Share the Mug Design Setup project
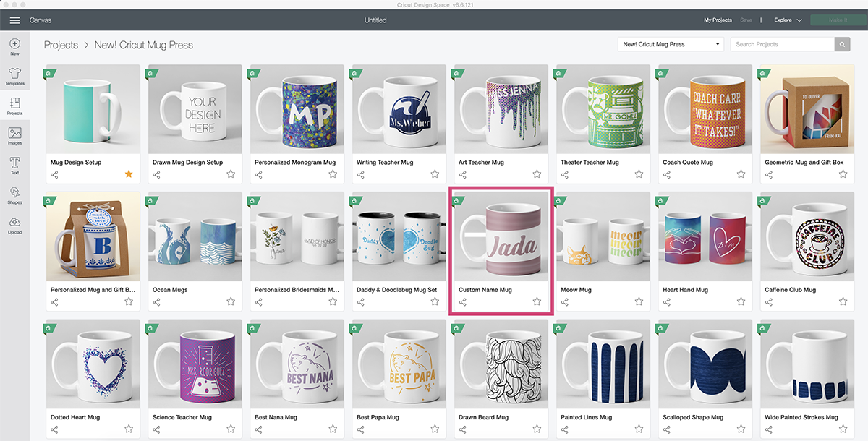868x441 pixels. pos(54,174)
